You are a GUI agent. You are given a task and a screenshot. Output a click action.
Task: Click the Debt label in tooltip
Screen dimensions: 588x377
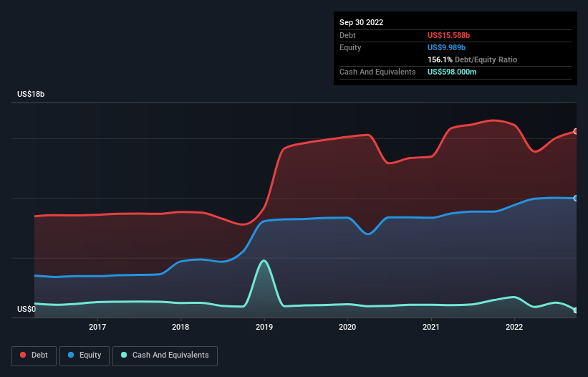pos(347,35)
